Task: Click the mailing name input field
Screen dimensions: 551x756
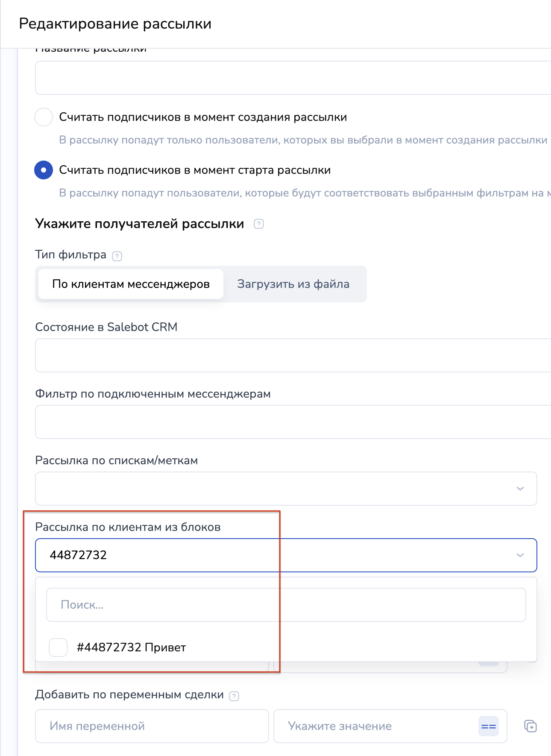Action: (293, 78)
